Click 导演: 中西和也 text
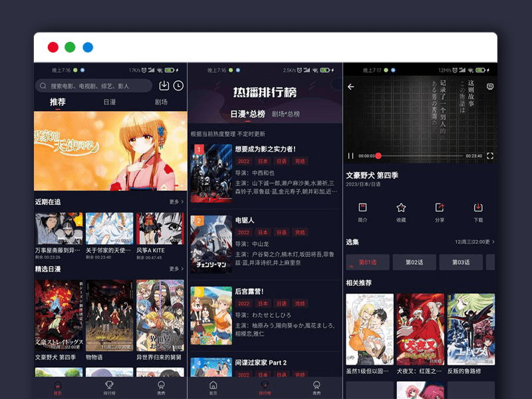Screen dimensions: 532x399 [x=255, y=173]
